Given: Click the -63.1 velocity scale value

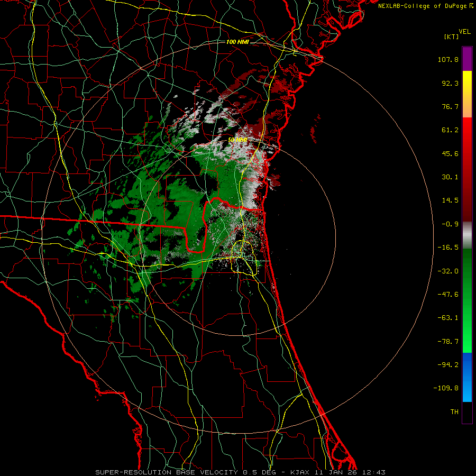Looking at the screenshot, I should (x=448, y=318).
